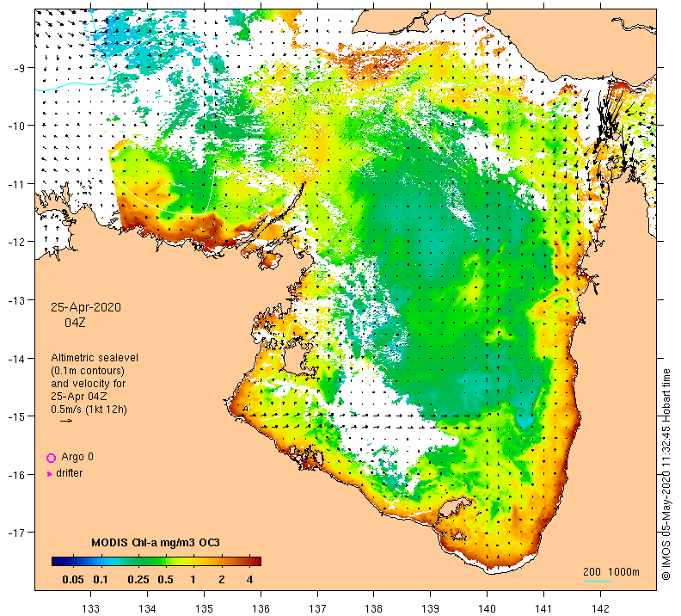Click the 'and velocity for' text line
Viewport: 681px width, 616px height.
click(x=89, y=384)
